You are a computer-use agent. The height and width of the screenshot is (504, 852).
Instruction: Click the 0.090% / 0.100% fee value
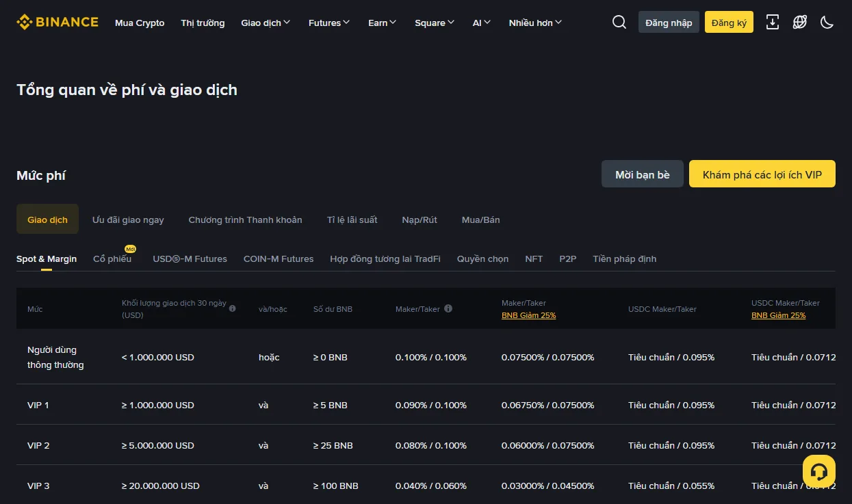[431, 405]
